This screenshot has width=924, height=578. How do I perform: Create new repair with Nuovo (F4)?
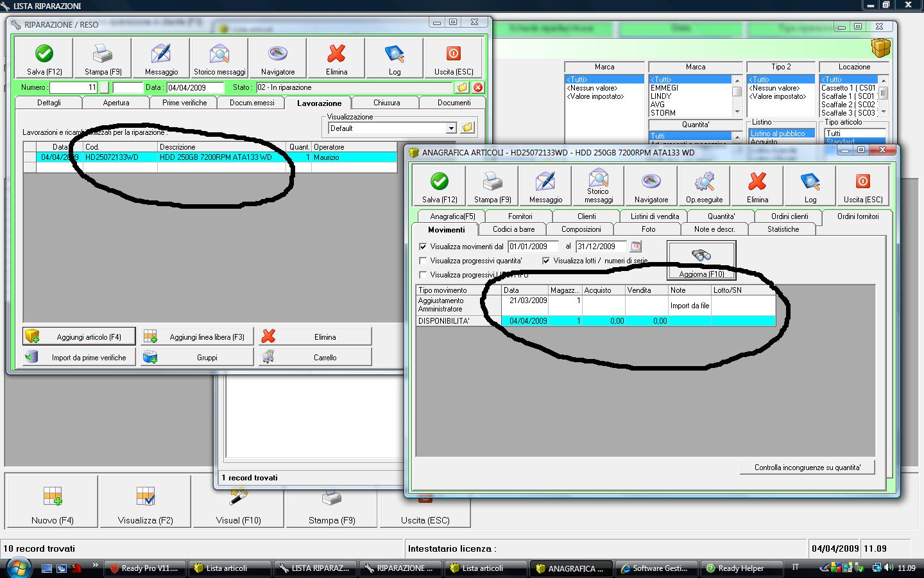[52, 502]
